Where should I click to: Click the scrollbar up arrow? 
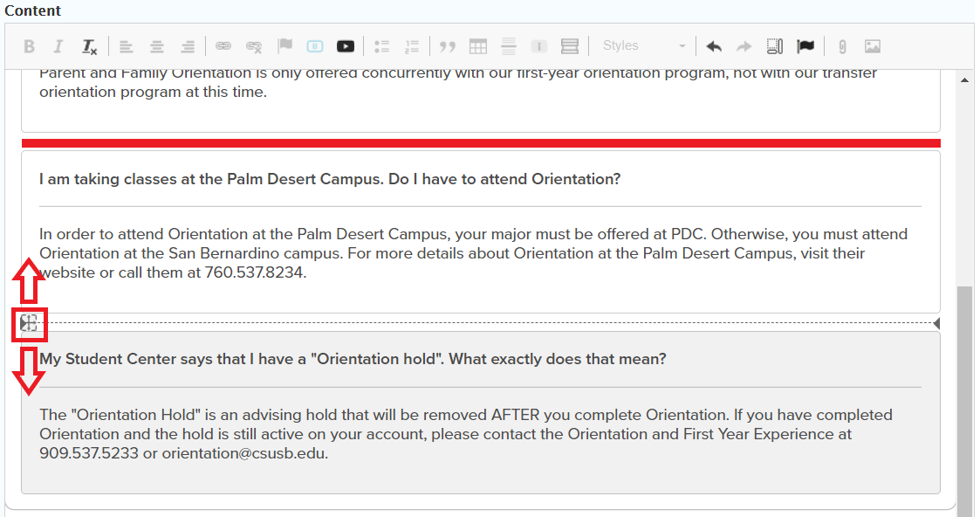[x=964, y=80]
